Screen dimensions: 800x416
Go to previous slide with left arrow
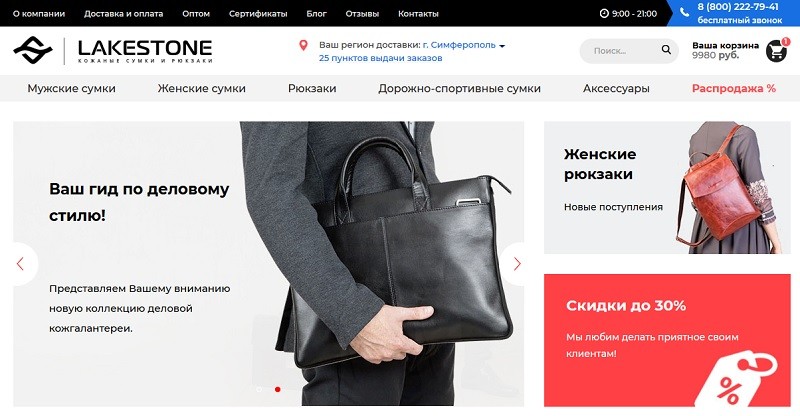21,264
